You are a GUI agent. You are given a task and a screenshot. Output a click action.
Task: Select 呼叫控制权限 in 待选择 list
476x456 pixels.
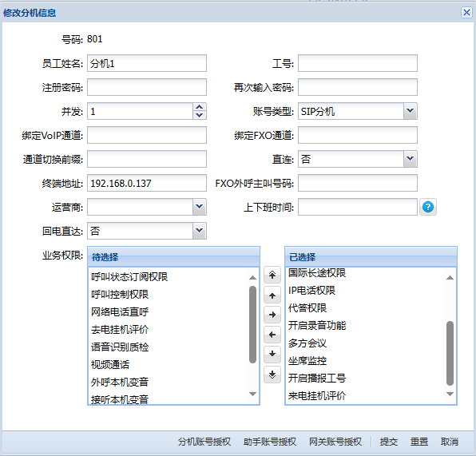click(169, 295)
